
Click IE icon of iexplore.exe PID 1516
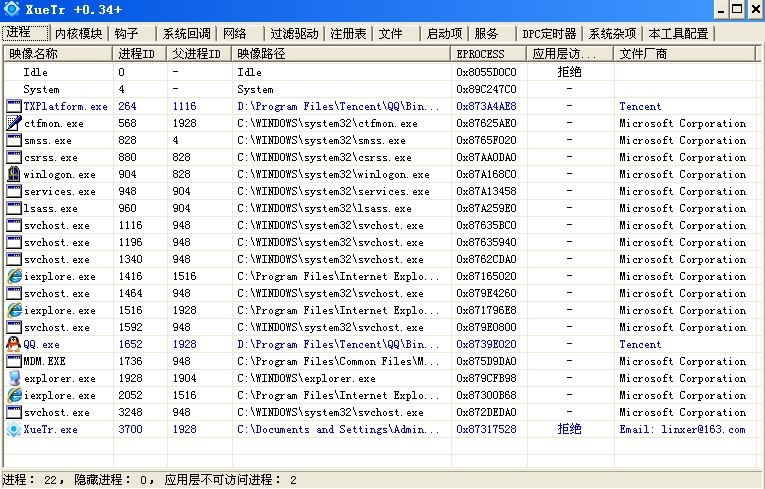pyautogui.click(x=14, y=310)
